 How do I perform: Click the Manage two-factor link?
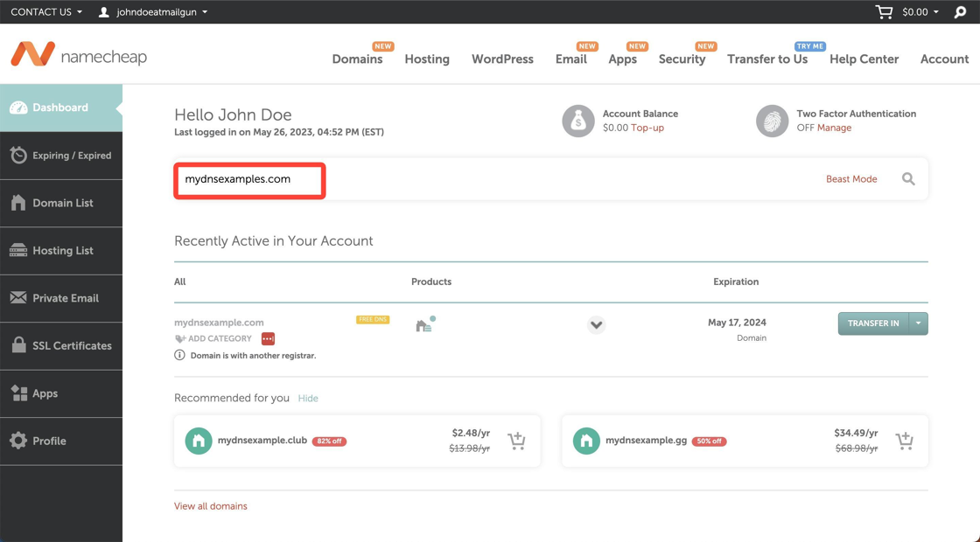pyautogui.click(x=835, y=128)
